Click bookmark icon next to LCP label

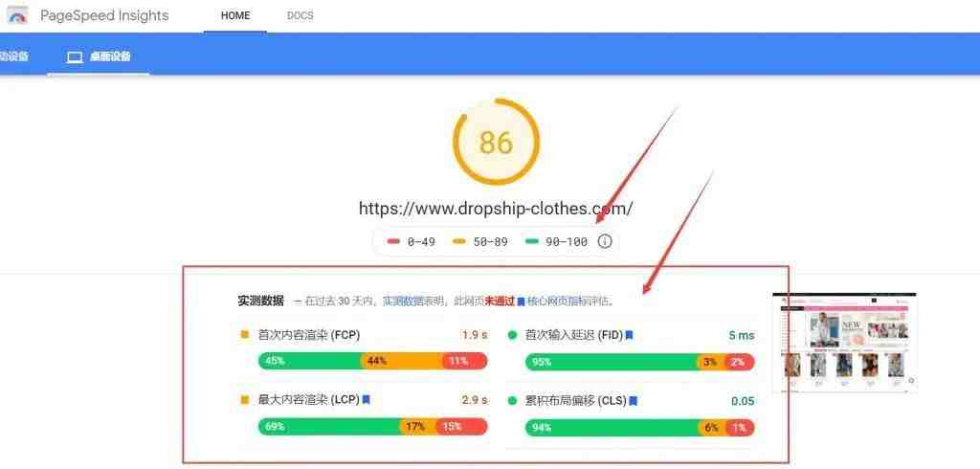[367, 399]
